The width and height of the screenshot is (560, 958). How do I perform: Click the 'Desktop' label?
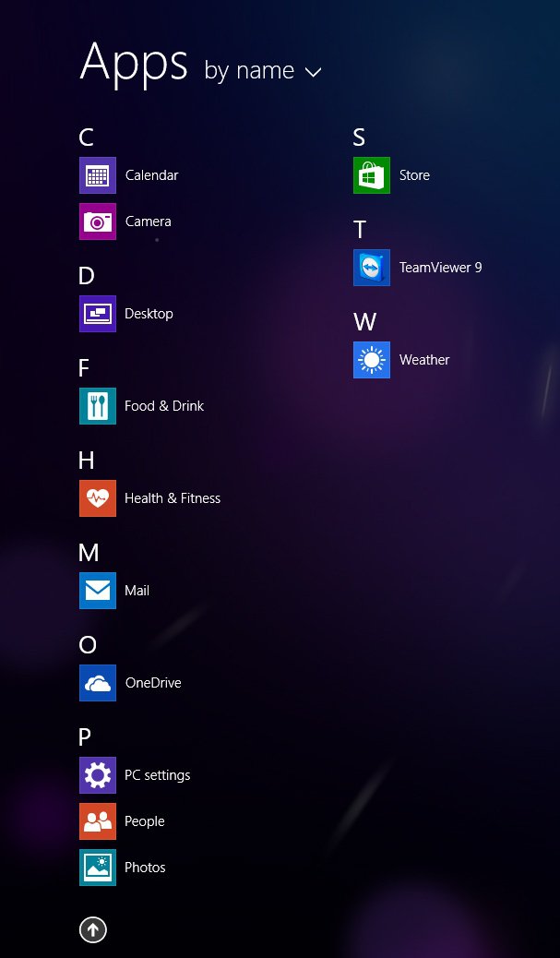[149, 314]
